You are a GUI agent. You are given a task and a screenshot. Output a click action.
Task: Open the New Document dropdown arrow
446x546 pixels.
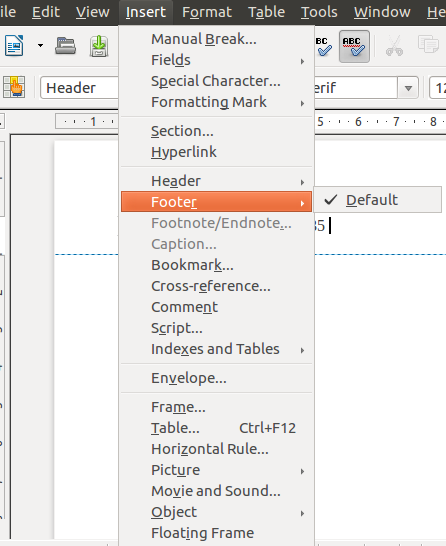coord(40,46)
